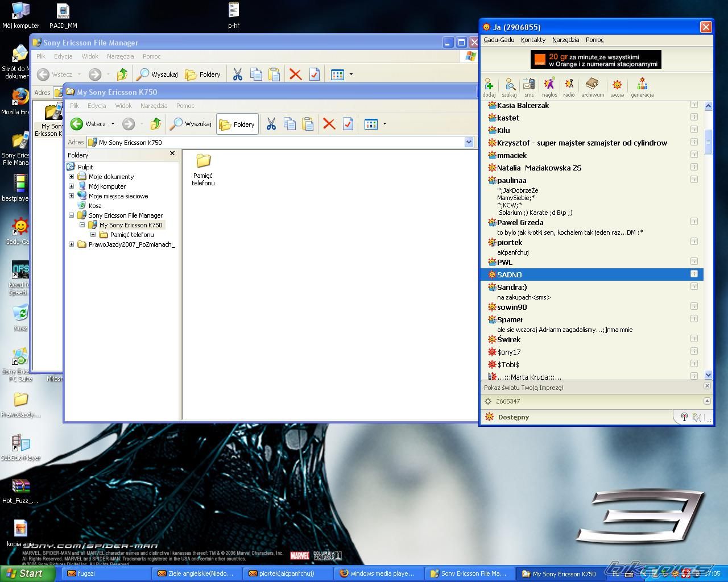This screenshot has width=728, height=582.
Task: Click the Cut scissors icon in K750 toolbar
Action: [271, 124]
